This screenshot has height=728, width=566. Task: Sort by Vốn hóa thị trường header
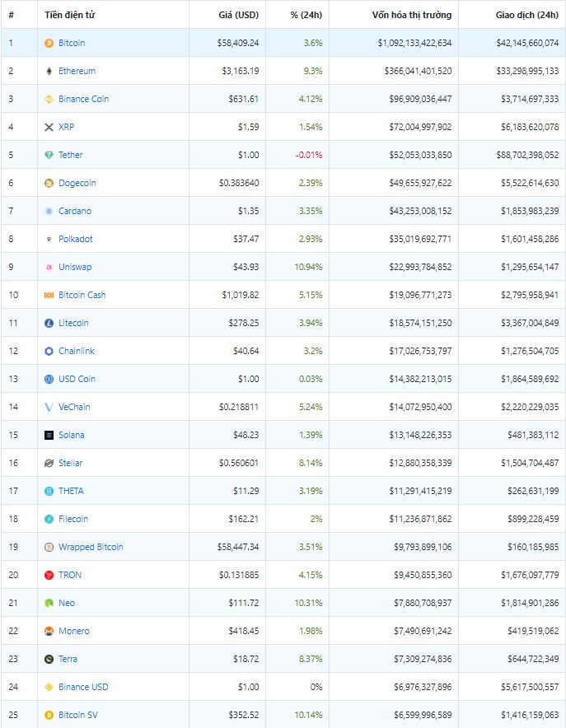tap(412, 15)
